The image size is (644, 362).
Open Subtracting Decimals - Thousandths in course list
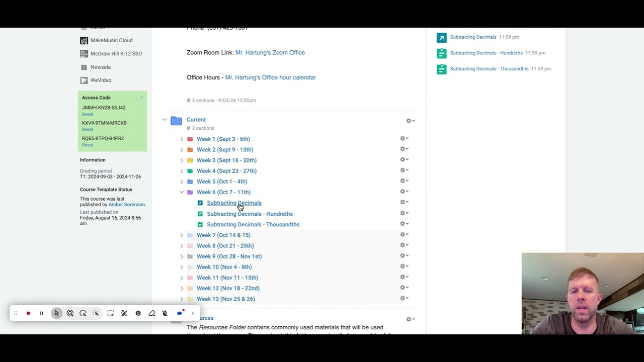(253, 224)
